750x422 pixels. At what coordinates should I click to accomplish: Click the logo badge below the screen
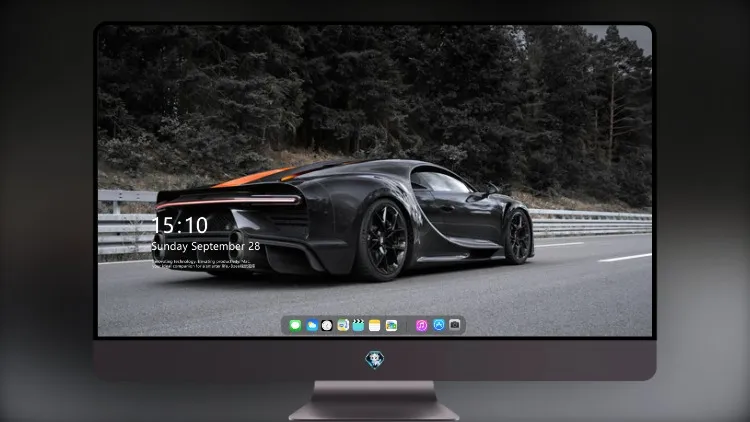375,360
